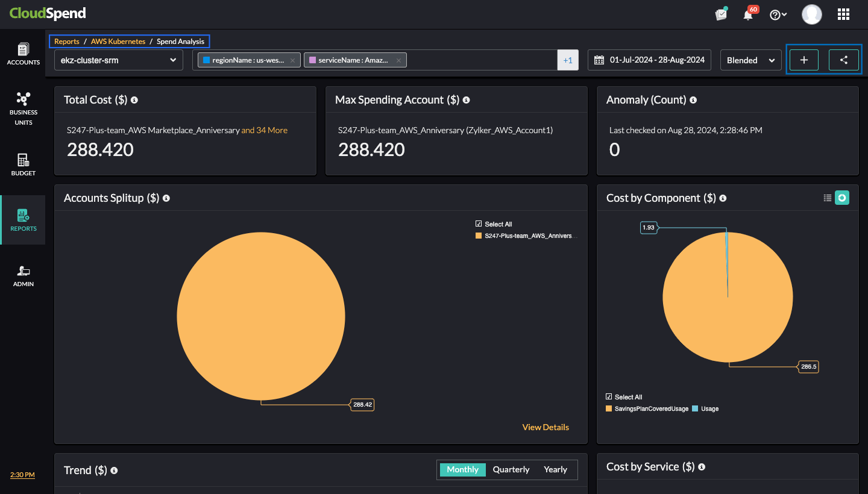Open the notifications bell icon
Image resolution: width=868 pixels, height=494 pixels.
coord(748,15)
